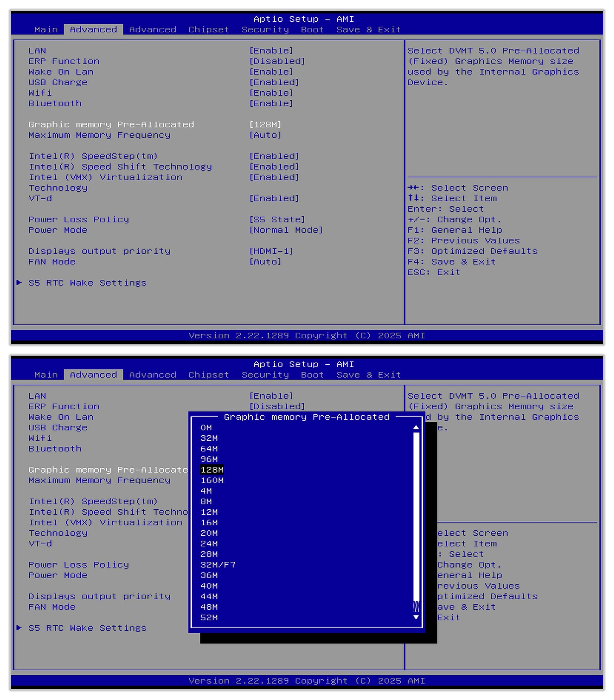
Task: Switch to Chipset tab in upper screen
Action: (208, 29)
